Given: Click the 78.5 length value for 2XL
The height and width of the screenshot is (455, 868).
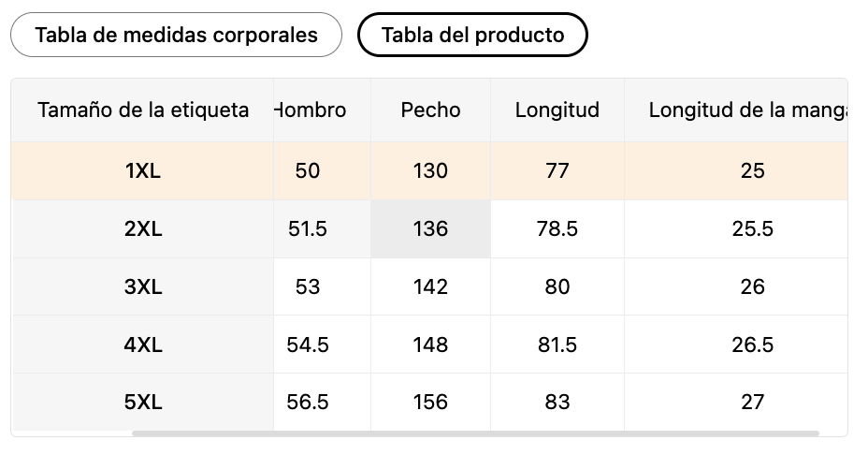Looking at the screenshot, I should [x=557, y=228].
